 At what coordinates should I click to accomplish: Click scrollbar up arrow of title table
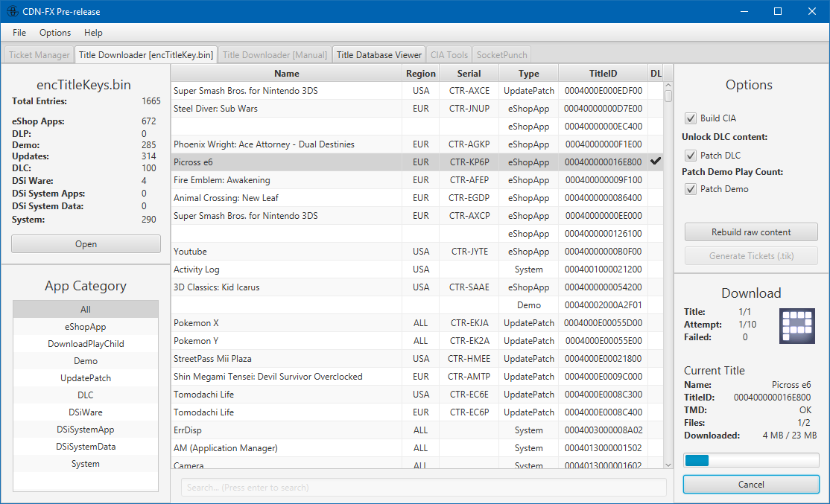point(668,85)
